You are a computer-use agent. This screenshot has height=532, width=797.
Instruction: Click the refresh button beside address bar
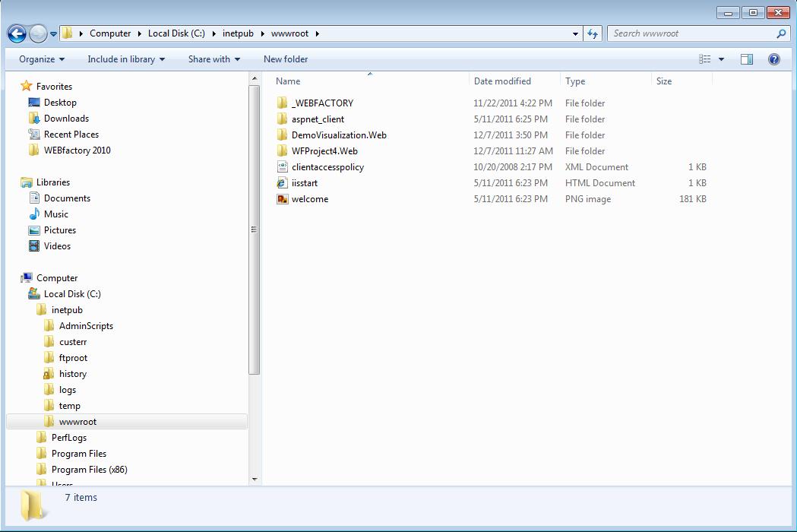[x=593, y=33]
